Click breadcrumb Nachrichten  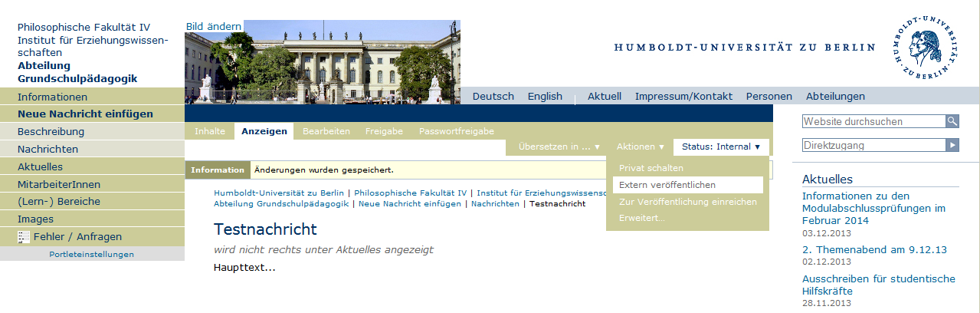coord(494,203)
